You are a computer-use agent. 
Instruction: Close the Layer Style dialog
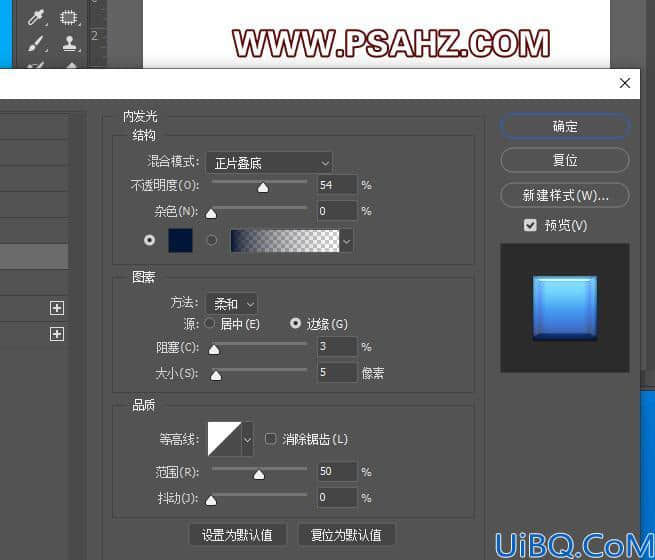(x=625, y=83)
